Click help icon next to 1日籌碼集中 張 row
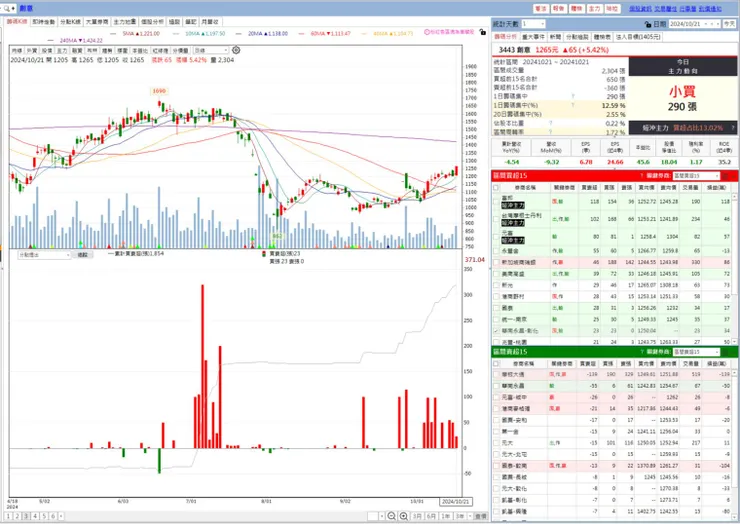Viewport: 740px width, 524px height. click(573, 96)
